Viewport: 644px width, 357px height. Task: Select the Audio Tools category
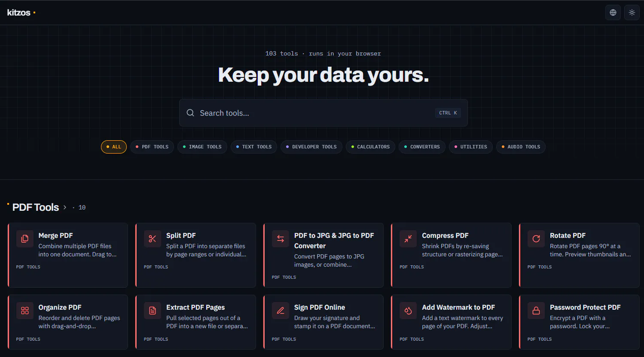tap(521, 147)
